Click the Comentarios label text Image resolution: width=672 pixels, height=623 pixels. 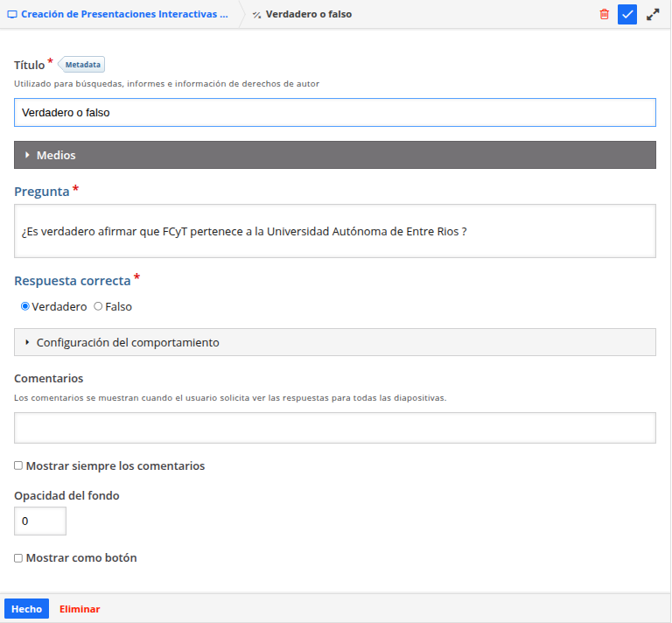click(48, 378)
